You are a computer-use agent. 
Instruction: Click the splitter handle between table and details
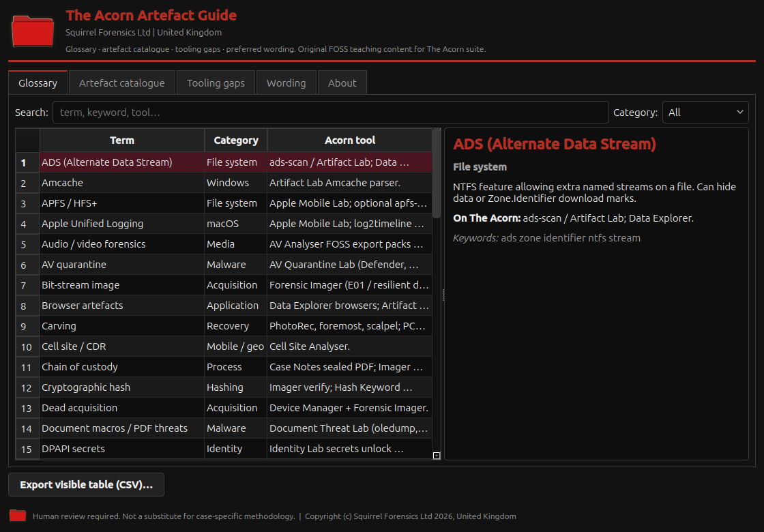tap(443, 294)
